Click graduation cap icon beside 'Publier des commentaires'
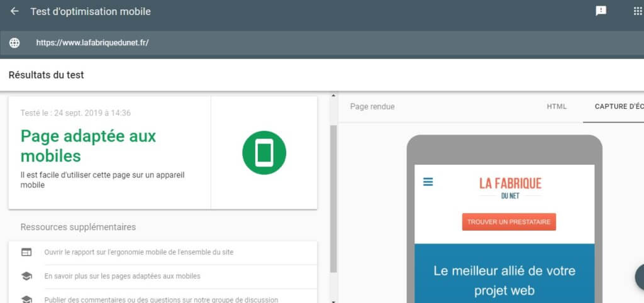 [x=26, y=299]
